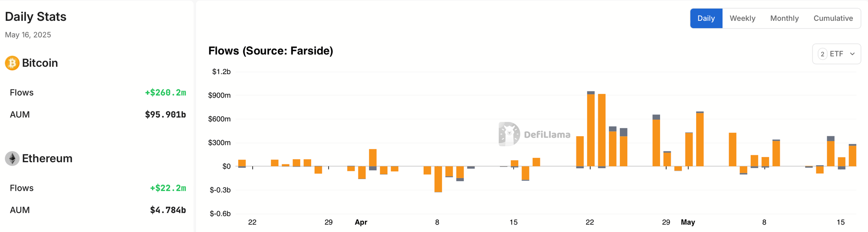Viewport: 868px width, 232px height.
Task: Click the Bitcoin flows value +$260.2m
Action: click(x=165, y=92)
